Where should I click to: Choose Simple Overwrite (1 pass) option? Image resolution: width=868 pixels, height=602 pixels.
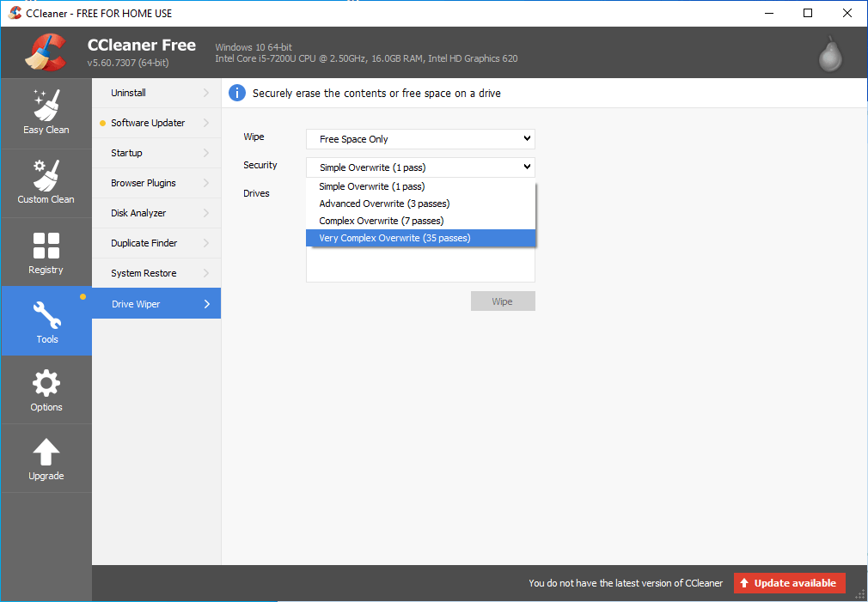371,186
